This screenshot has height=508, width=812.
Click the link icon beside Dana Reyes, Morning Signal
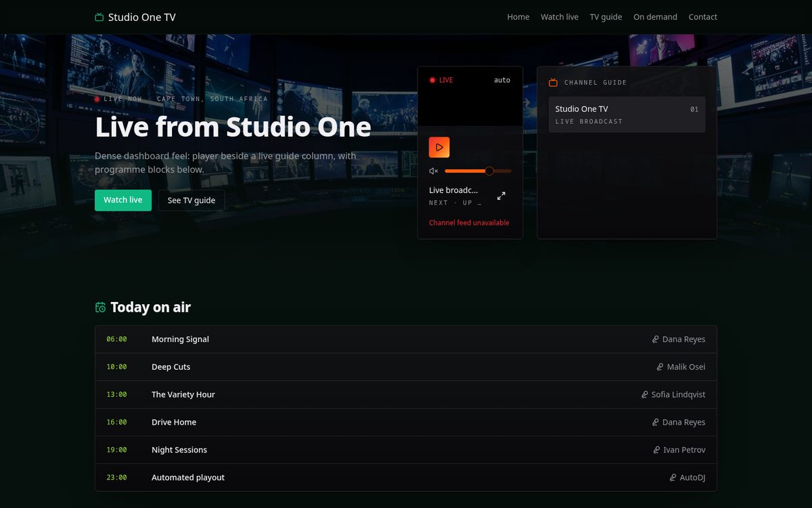(x=656, y=339)
